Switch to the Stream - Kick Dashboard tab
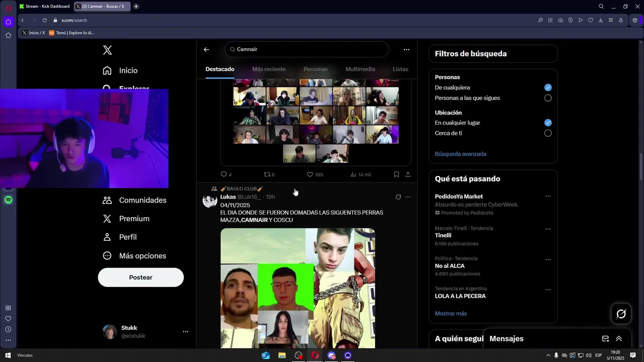This screenshot has height=362, width=644. pyautogui.click(x=44, y=7)
